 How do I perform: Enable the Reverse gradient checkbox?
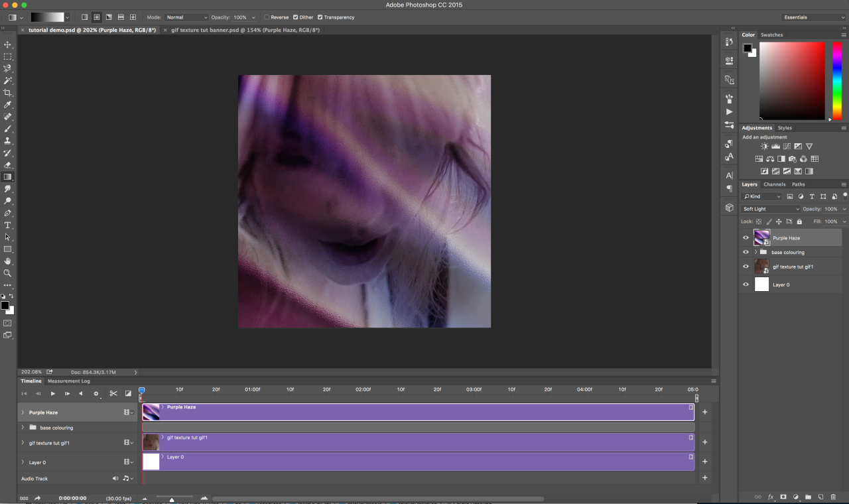tap(267, 17)
